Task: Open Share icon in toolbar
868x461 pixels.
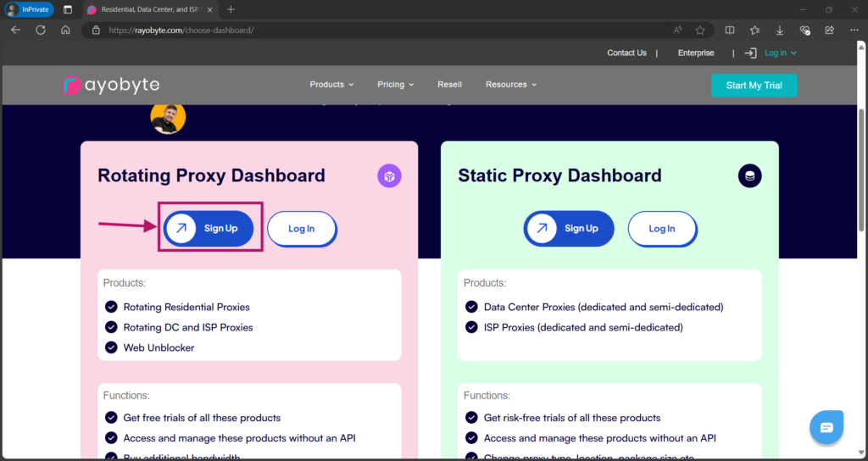Action: click(x=829, y=30)
